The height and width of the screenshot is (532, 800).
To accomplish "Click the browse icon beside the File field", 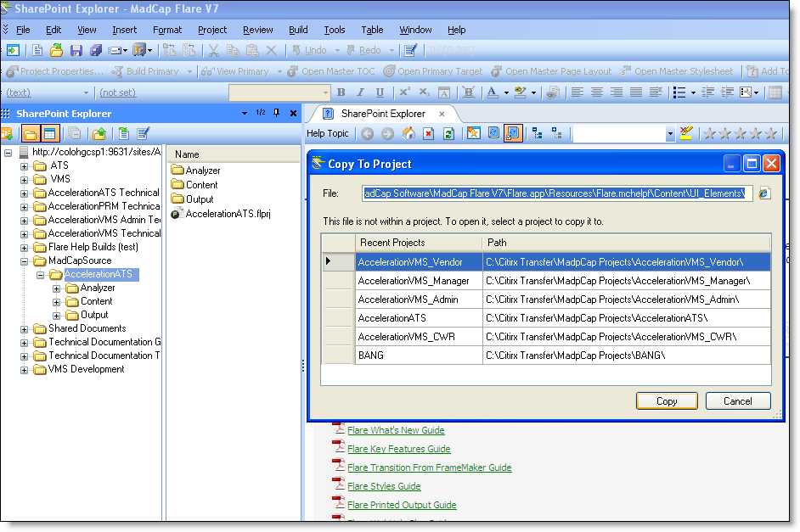I will [764, 193].
